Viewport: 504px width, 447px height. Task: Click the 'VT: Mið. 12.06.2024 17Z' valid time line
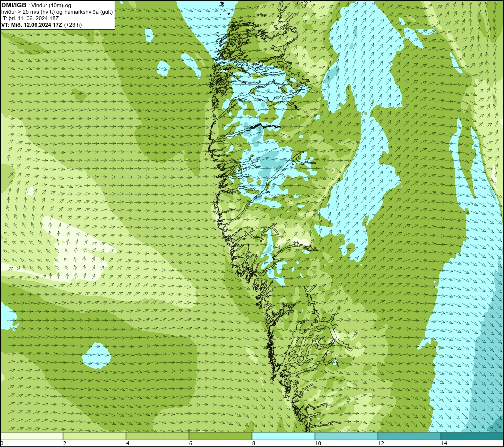(x=41, y=25)
